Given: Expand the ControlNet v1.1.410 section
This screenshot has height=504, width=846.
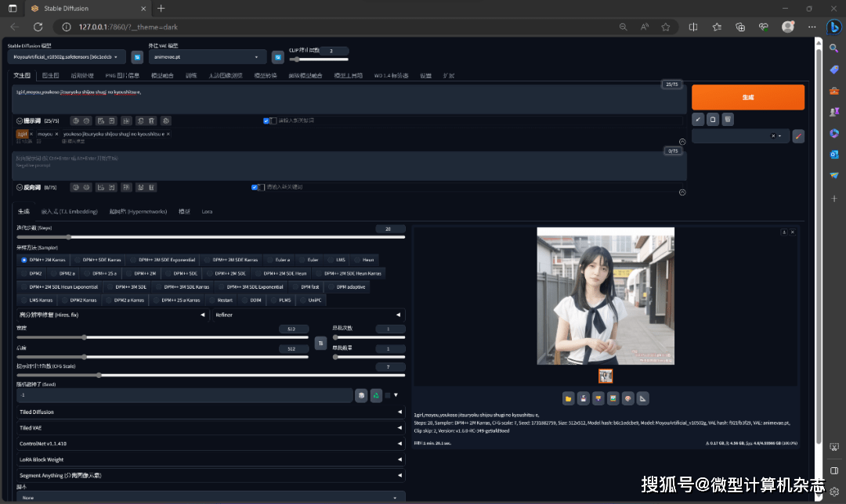Looking at the screenshot, I should [210, 444].
